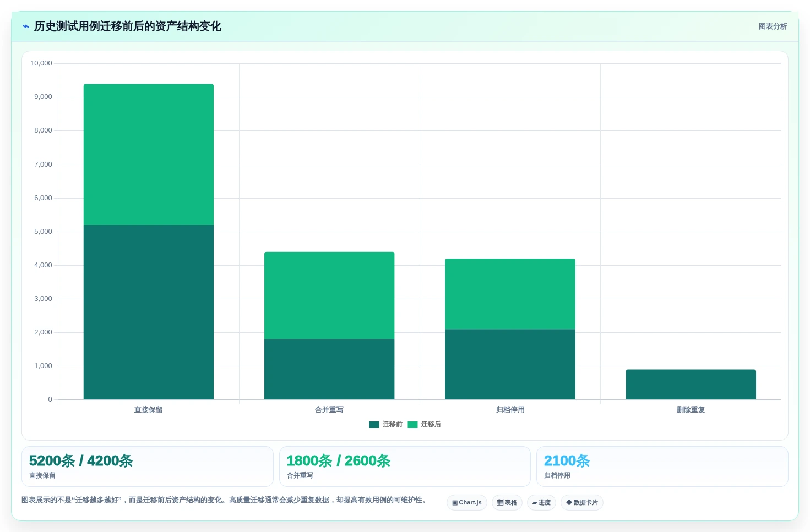Click the 归档停用 x-axis label
Image resolution: width=810 pixels, height=532 pixels.
click(x=510, y=410)
